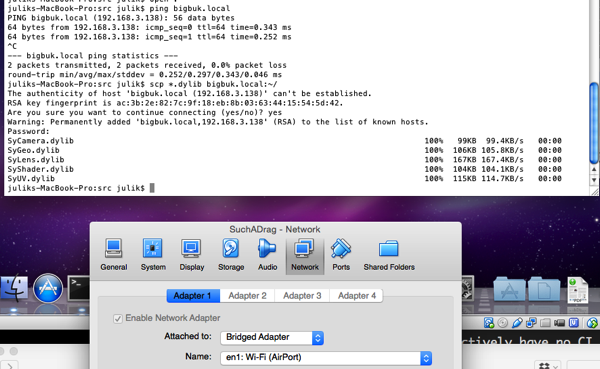Click the round-trip min/avg/max/stddev line
Screen dimensions: 600x369
pyautogui.click(x=145, y=75)
